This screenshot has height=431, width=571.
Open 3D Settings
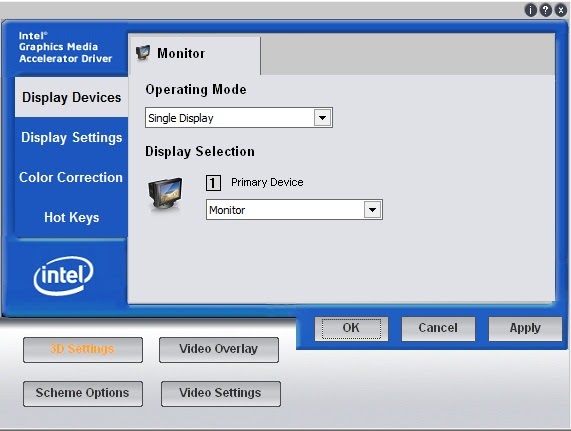pyautogui.click(x=83, y=349)
